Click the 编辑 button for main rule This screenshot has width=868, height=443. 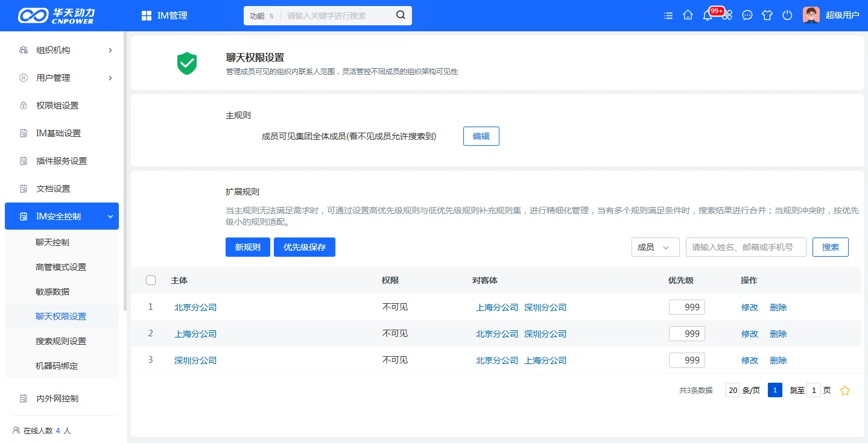tap(481, 136)
